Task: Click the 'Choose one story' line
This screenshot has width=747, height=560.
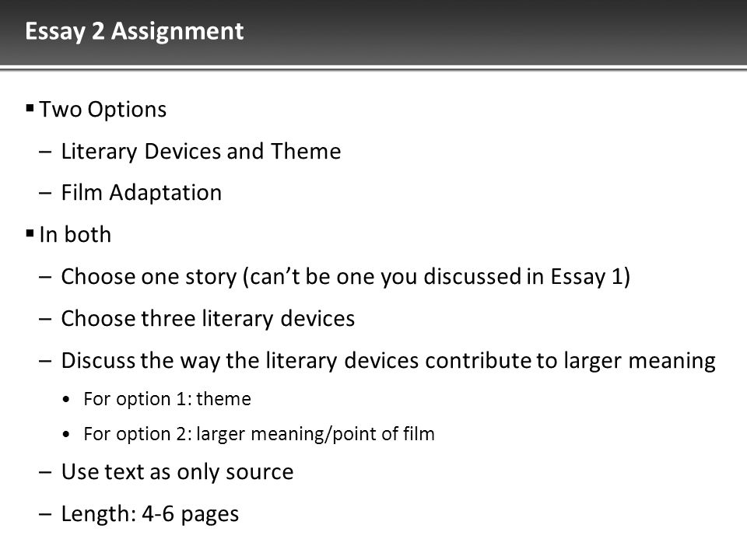Action: click(345, 277)
